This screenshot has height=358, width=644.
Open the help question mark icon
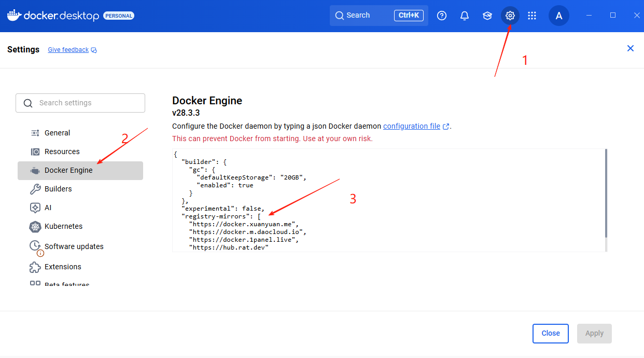[441, 16]
